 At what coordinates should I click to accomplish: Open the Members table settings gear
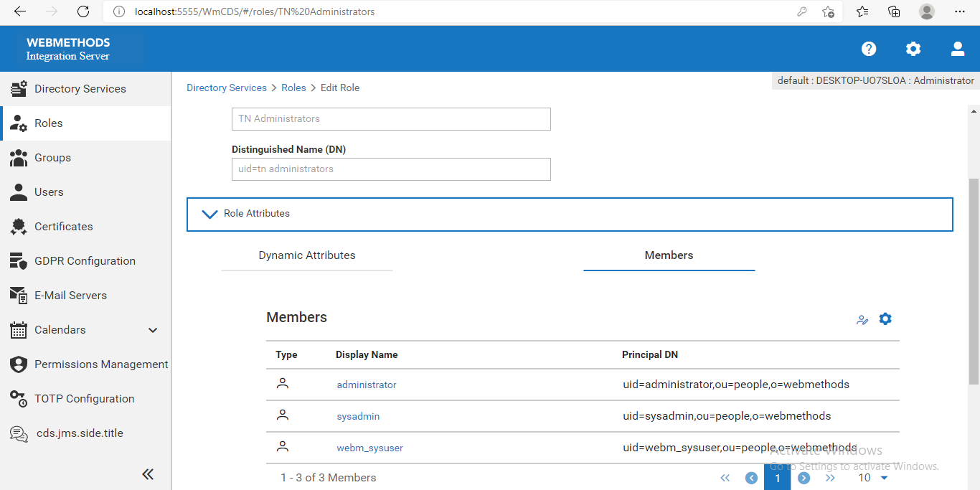coord(885,319)
